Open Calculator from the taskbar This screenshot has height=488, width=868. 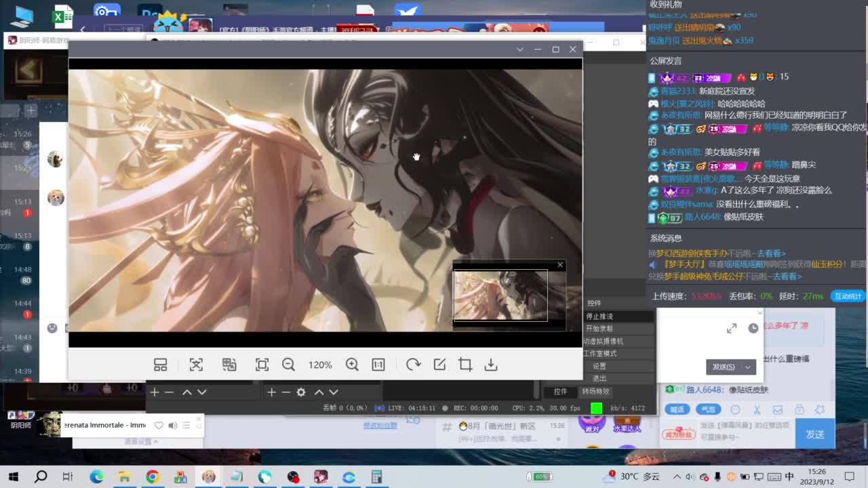click(376, 476)
